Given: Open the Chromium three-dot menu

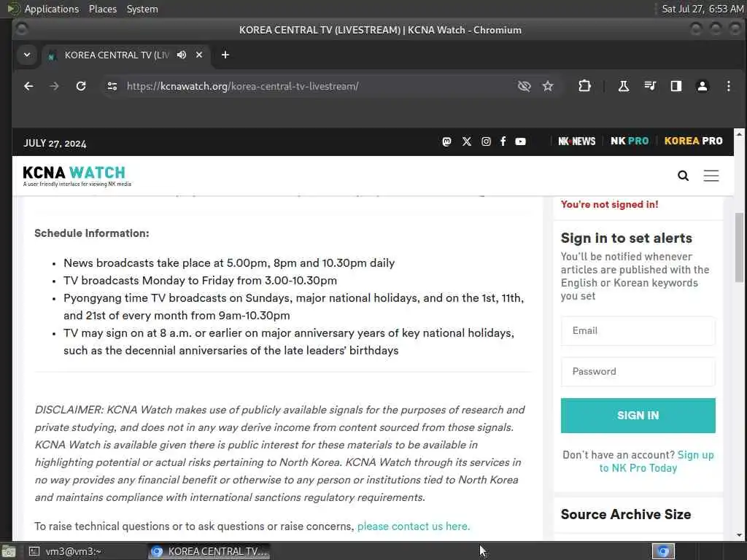Looking at the screenshot, I should tap(729, 86).
